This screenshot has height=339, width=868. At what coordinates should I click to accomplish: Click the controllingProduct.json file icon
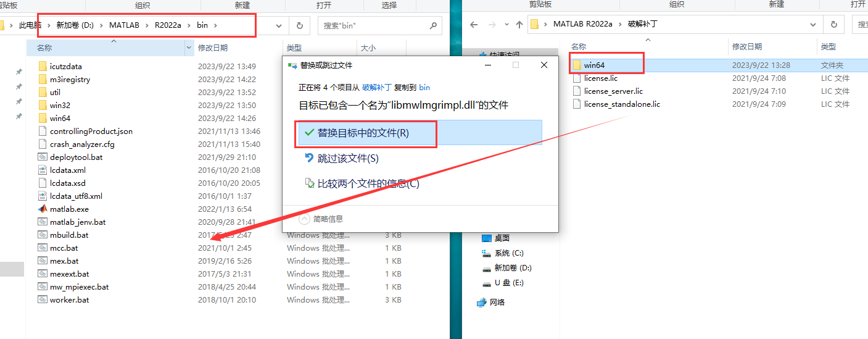pyautogui.click(x=43, y=131)
